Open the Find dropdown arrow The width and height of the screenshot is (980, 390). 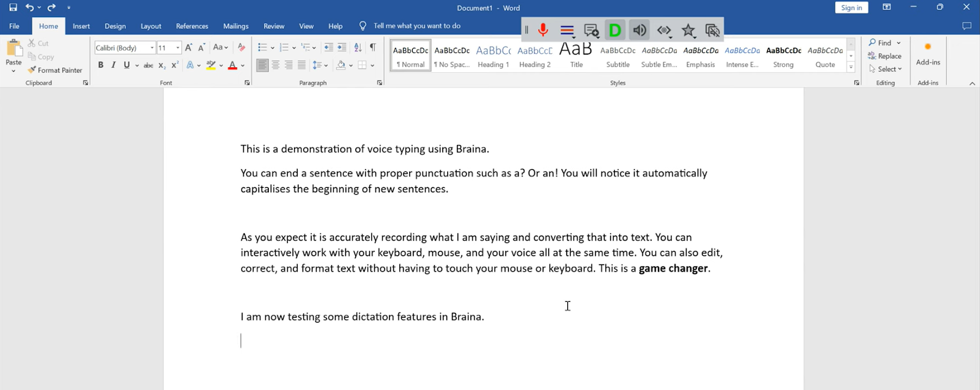click(899, 43)
